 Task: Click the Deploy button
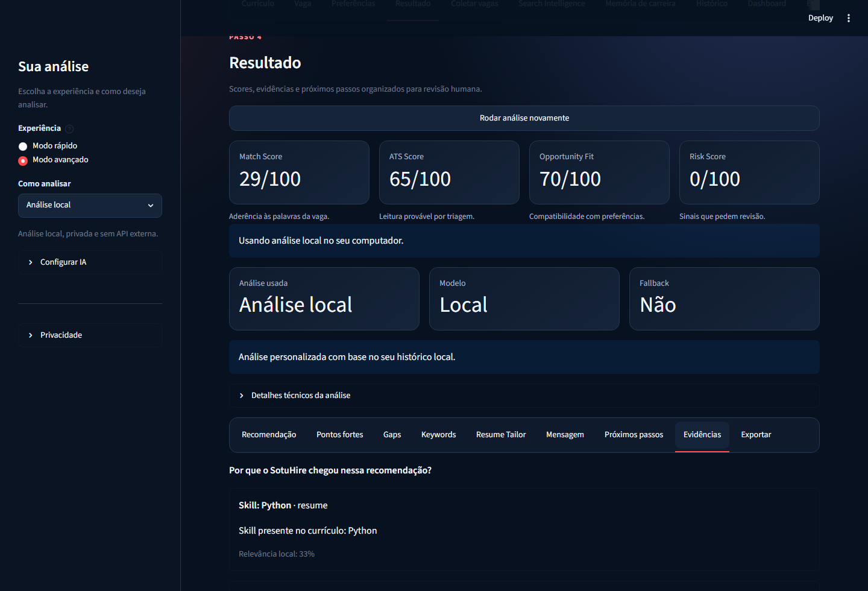point(820,18)
